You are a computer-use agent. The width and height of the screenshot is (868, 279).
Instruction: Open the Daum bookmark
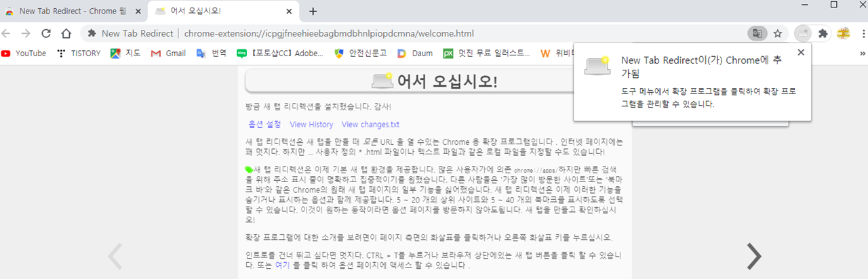pyautogui.click(x=415, y=53)
